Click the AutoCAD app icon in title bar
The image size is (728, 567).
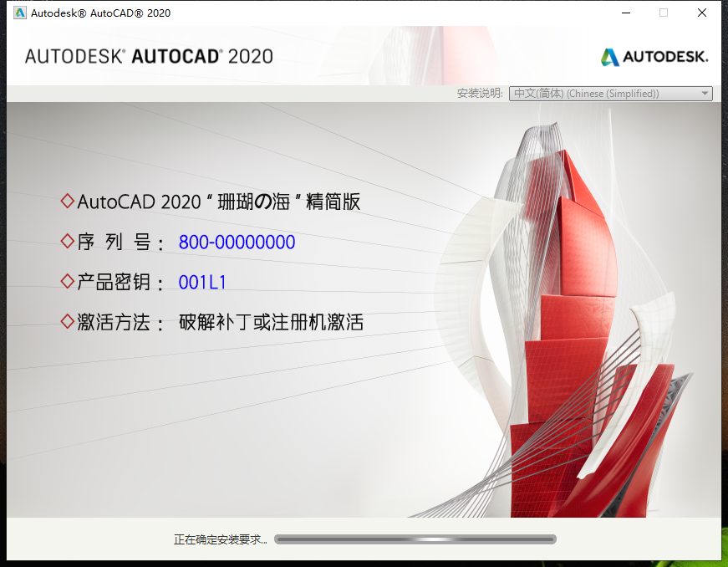[19, 13]
